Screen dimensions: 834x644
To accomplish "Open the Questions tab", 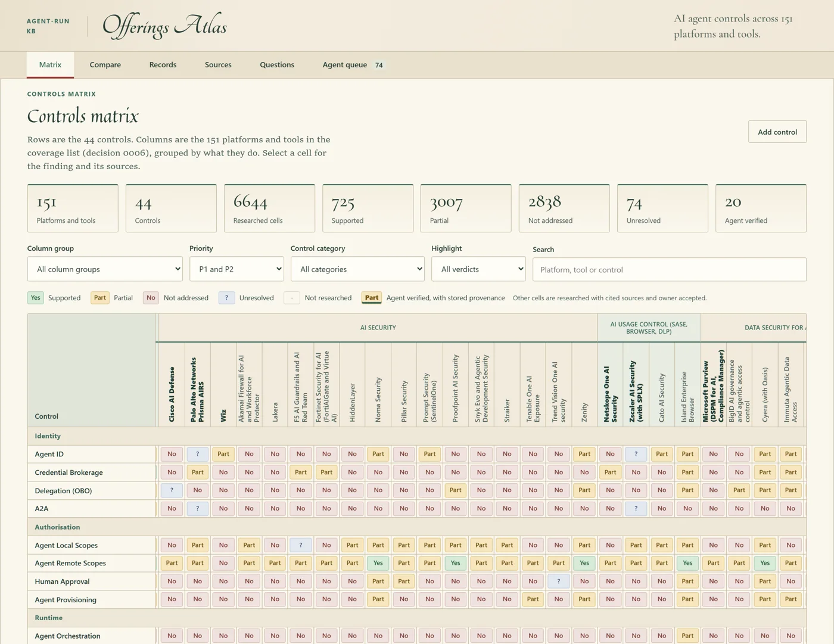I will pyautogui.click(x=277, y=65).
